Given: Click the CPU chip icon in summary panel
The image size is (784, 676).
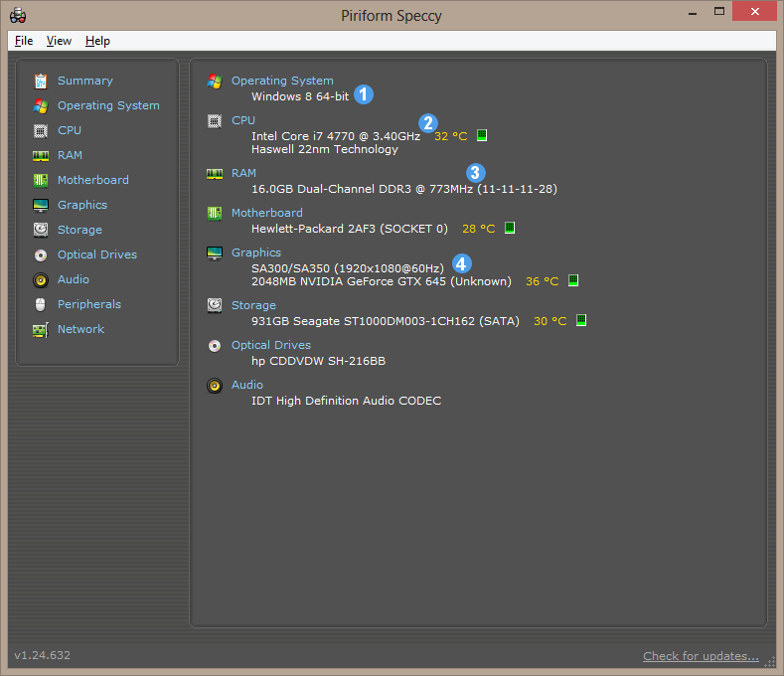Looking at the screenshot, I should 215,121.
